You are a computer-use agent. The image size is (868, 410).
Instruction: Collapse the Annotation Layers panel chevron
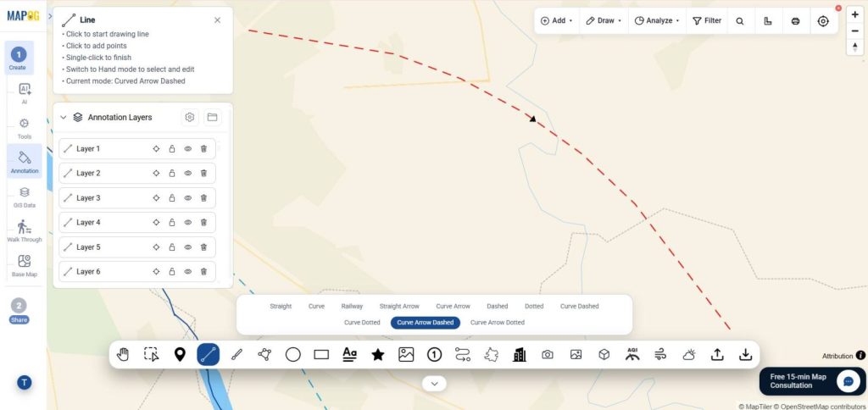coord(63,117)
